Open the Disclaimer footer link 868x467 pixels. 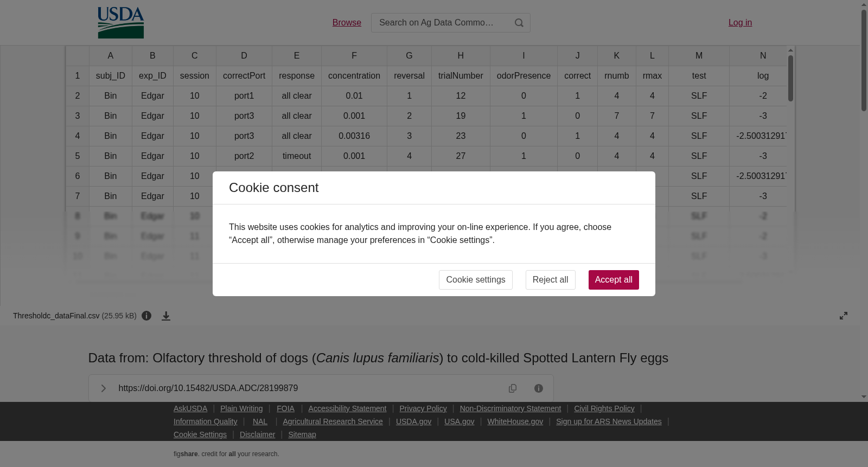(257, 434)
